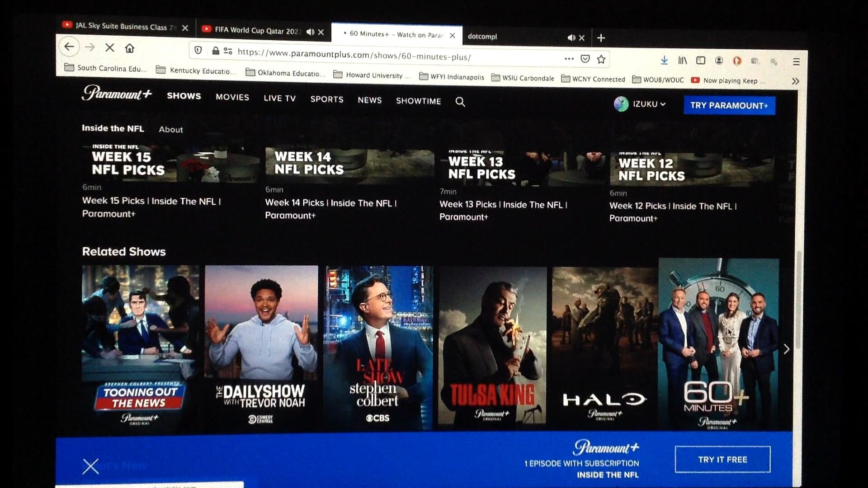
Task: Close the JAL Sky Suite tab
Action: (x=185, y=28)
